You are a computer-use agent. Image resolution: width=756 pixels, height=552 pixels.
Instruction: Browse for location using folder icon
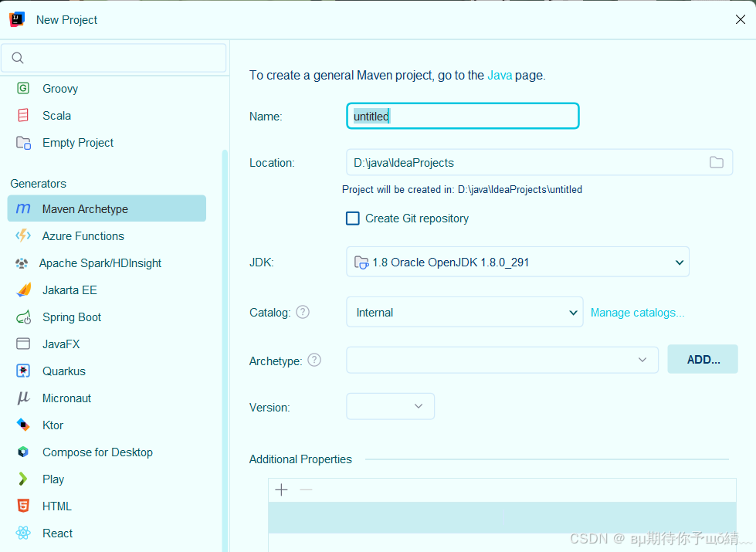click(717, 162)
